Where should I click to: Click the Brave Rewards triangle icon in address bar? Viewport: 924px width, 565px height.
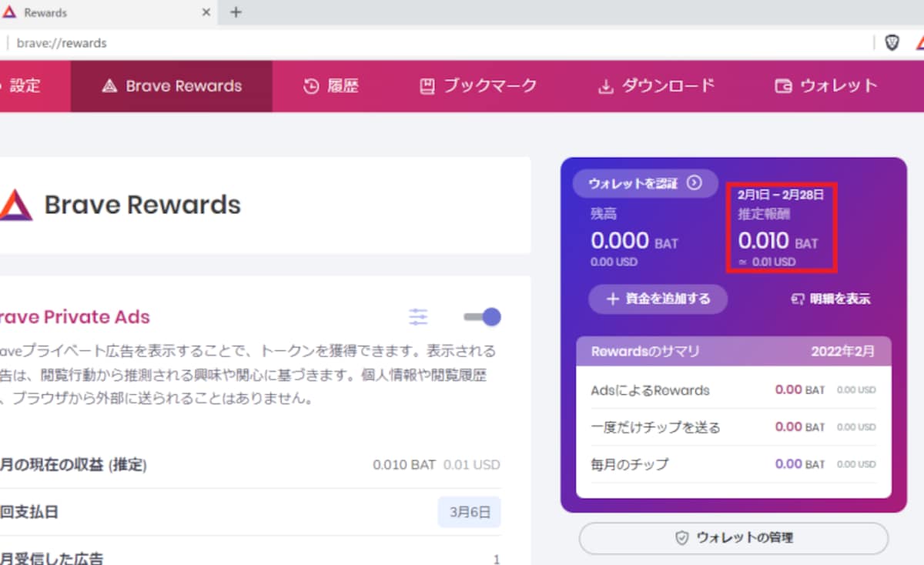(x=918, y=43)
